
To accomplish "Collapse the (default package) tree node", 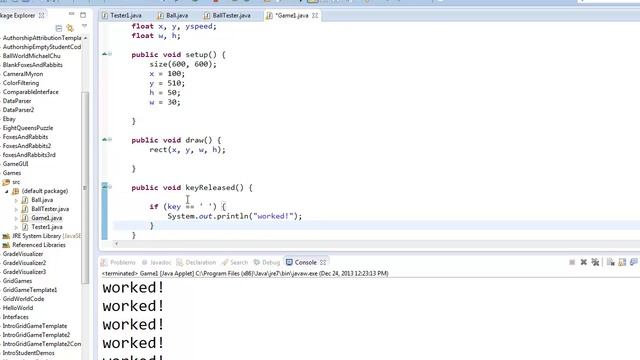I will pyautogui.click(x=7, y=191).
